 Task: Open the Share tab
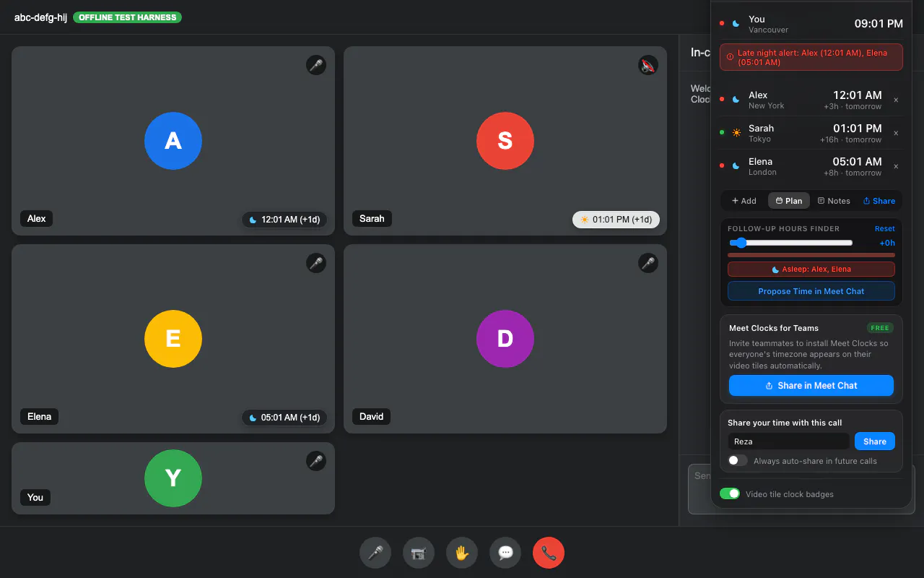pos(879,201)
